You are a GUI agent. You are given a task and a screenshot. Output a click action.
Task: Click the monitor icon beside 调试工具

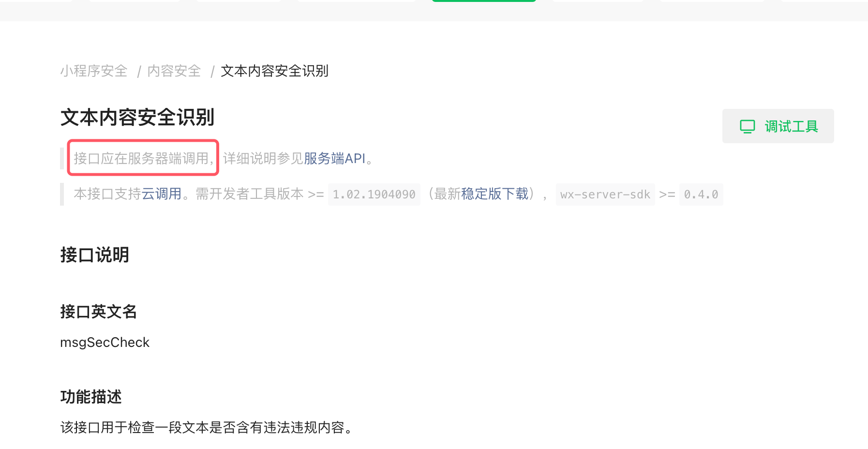pyautogui.click(x=748, y=126)
